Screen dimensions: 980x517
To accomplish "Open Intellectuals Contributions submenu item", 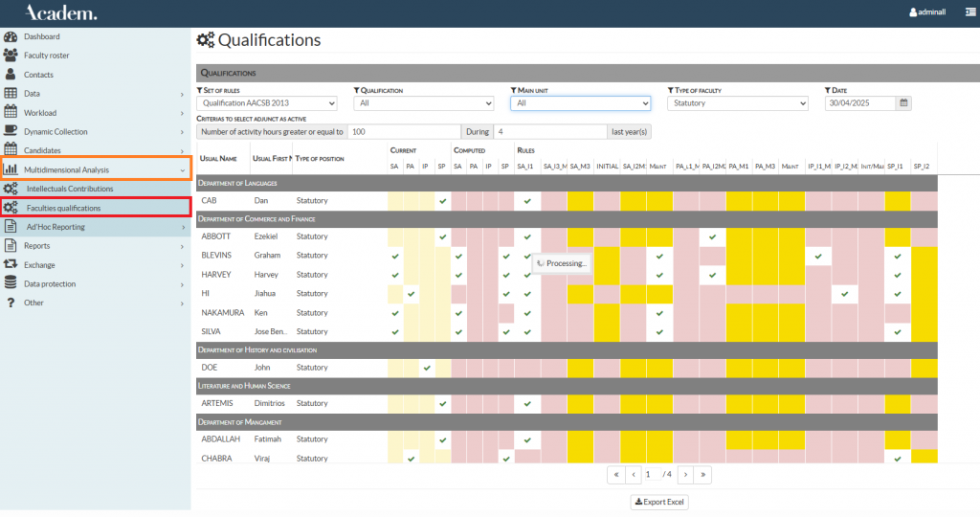I will [70, 189].
